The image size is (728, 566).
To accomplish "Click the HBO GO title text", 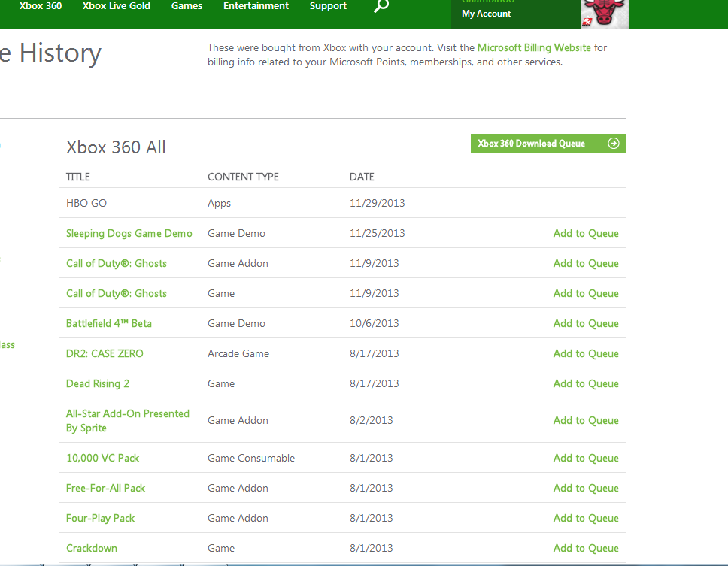I will point(86,203).
